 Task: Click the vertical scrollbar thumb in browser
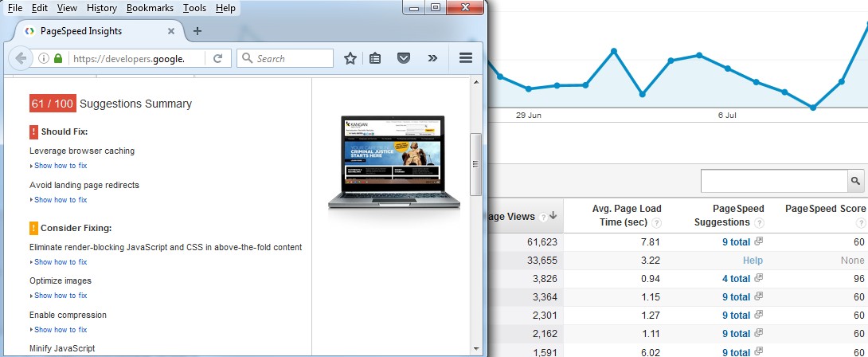tap(476, 164)
